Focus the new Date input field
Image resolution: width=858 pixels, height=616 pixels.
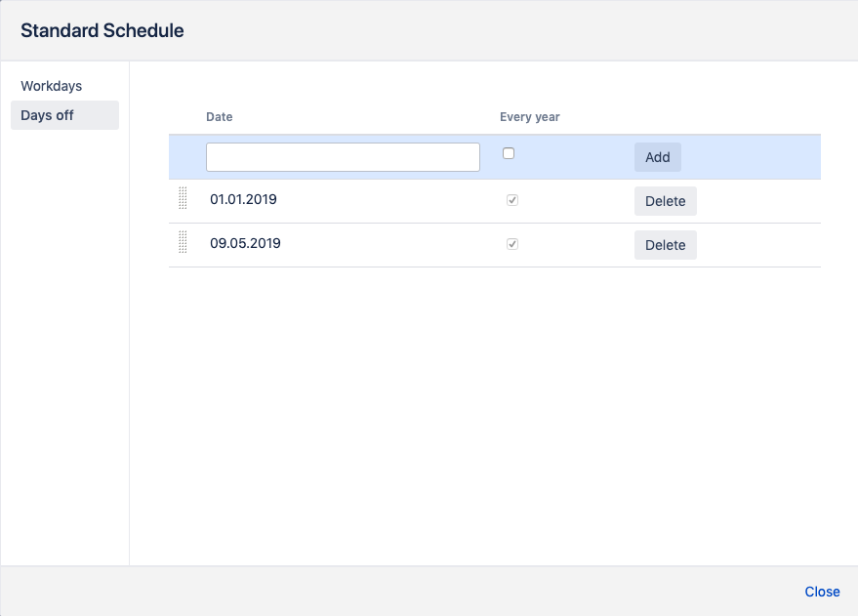click(343, 157)
